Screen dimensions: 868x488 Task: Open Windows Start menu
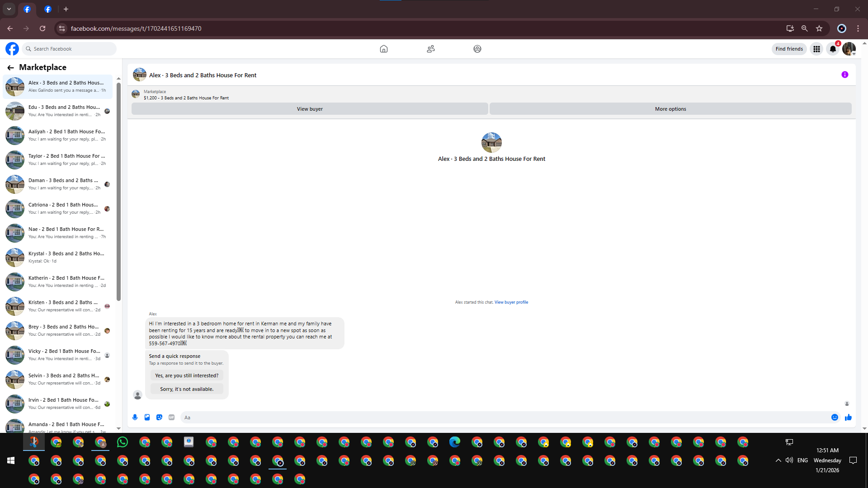point(11,460)
